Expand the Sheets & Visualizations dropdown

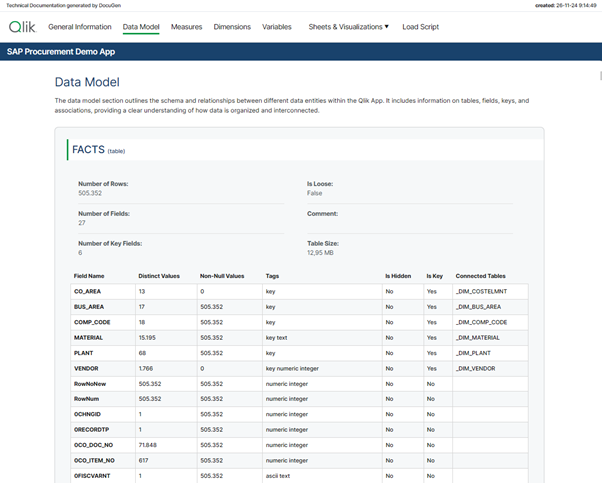[349, 27]
